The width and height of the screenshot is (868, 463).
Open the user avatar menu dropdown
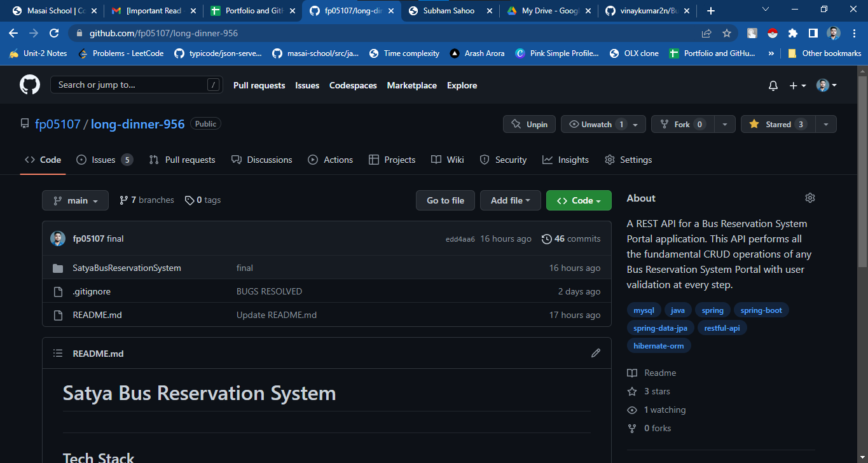827,85
